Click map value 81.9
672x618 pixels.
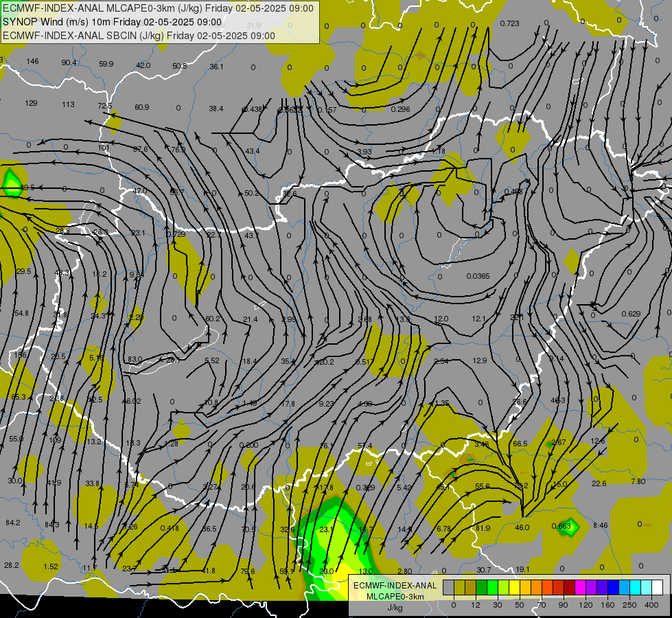(x=483, y=528)
